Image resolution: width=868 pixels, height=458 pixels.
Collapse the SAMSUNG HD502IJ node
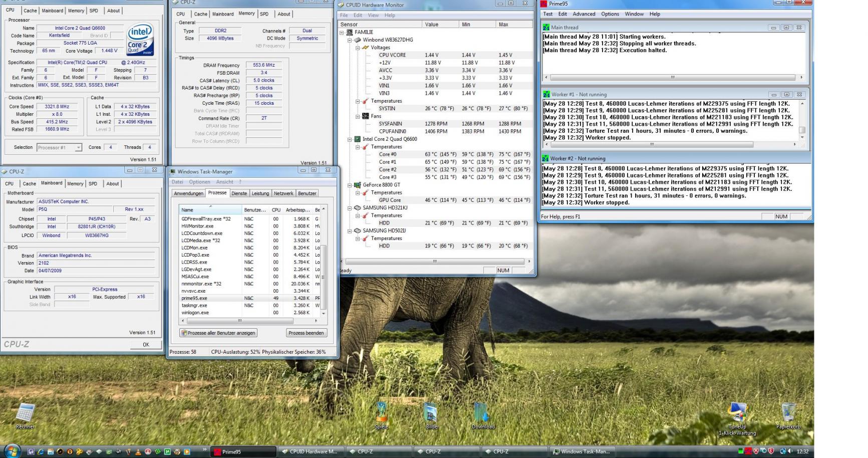pyautogui.click(x=350, y=231)
